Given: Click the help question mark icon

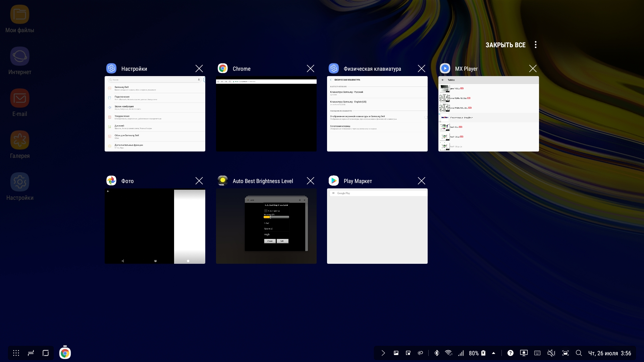Looking at the screenshot, I should tap(511, 353).
